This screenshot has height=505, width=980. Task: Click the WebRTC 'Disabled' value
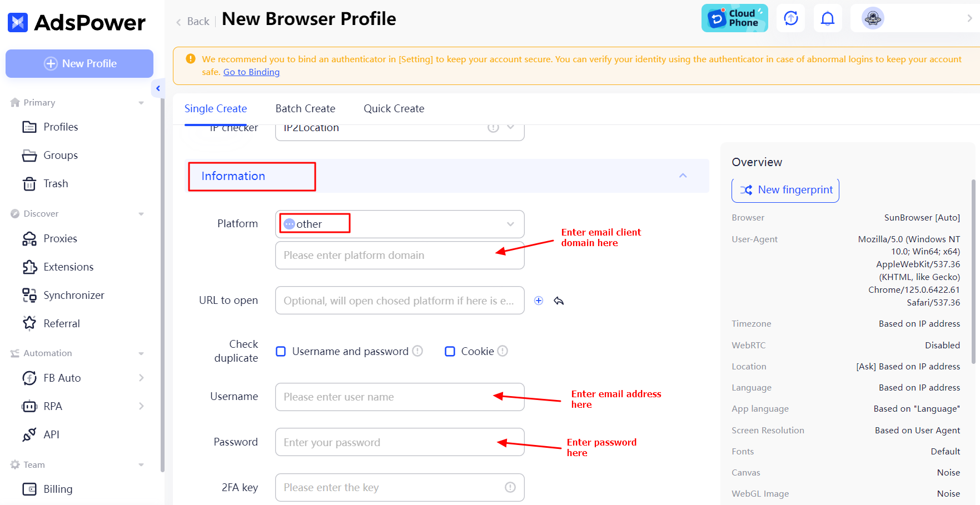tap(942, 345)
